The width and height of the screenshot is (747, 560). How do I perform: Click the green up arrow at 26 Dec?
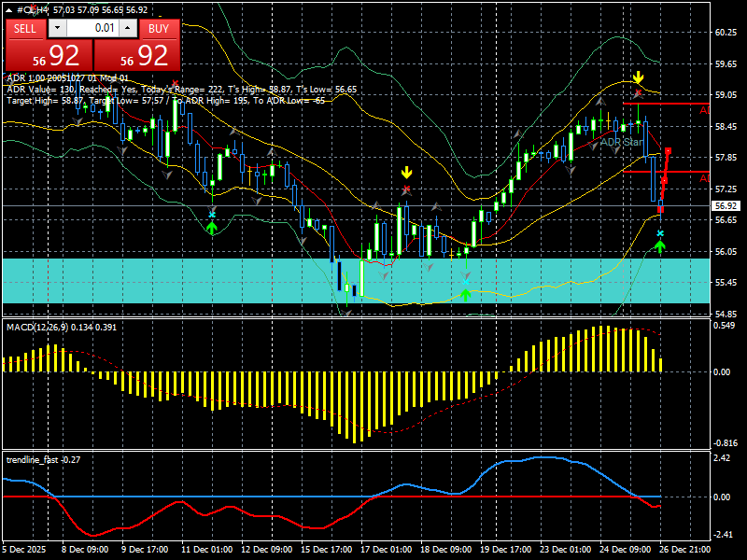coord(660,246)
